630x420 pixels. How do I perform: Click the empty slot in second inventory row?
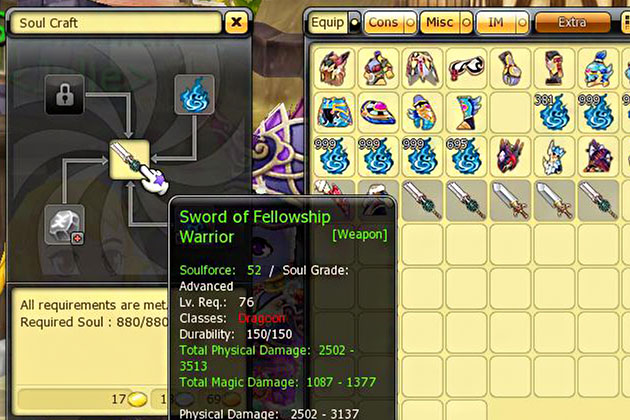tap(510, 112)
